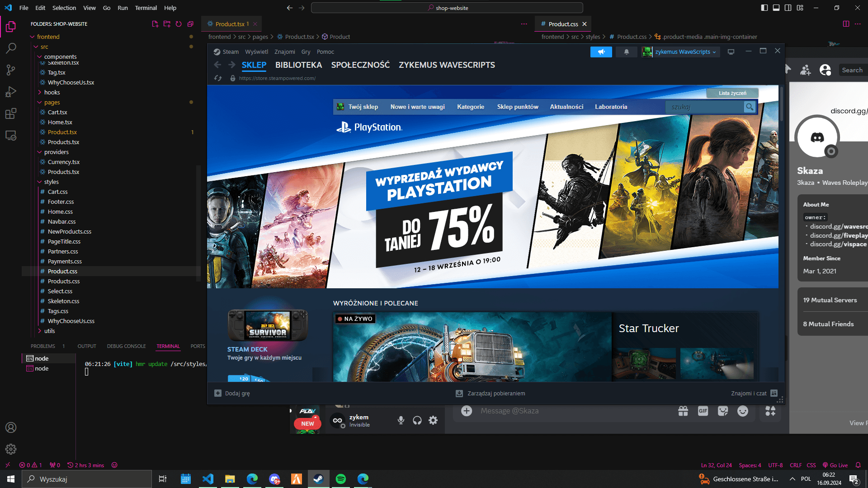The image size is (868, 488).
Task: Open Star Trucker featured game banner
Action: pyautogui.click(x=546, y=347)
